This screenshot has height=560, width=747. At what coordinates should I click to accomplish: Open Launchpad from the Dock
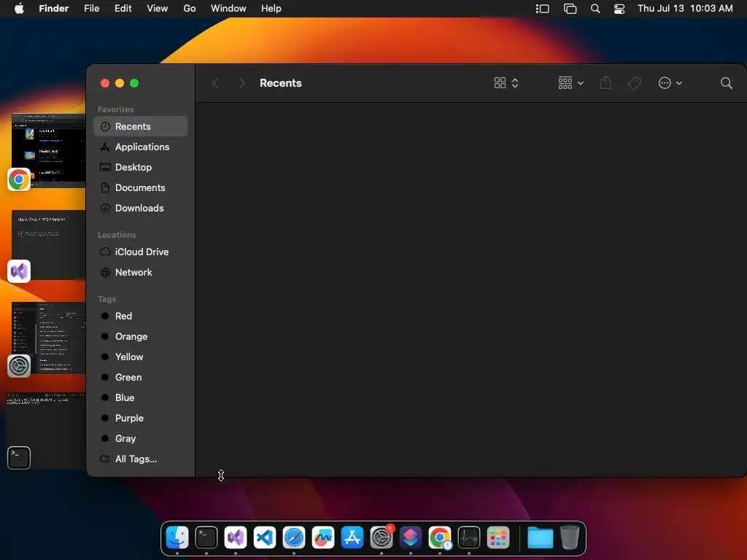(x=498, y=537)
